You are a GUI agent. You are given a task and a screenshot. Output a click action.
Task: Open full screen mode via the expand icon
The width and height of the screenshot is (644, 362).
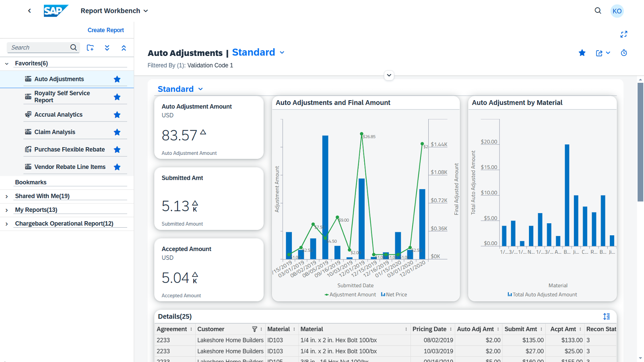623,34
